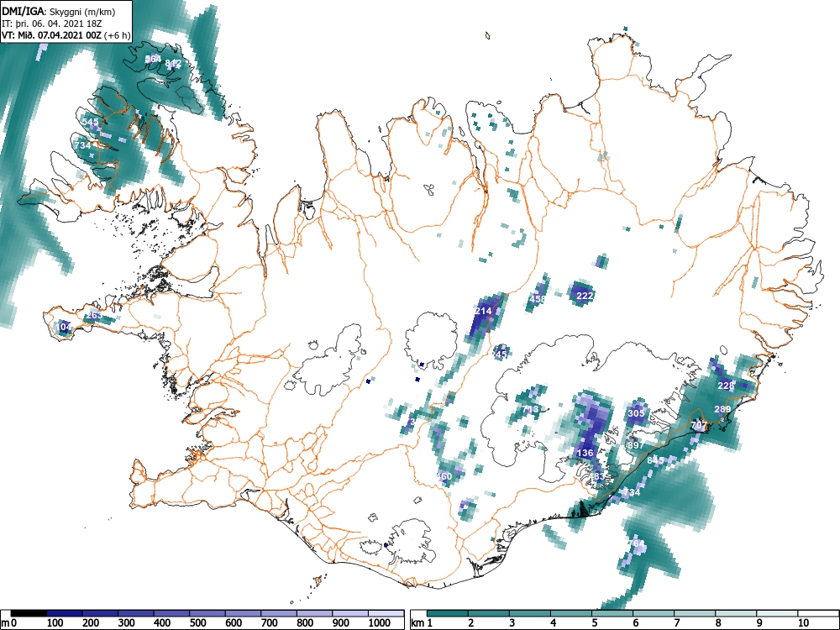840x630 pixels.
Task: Click the visibility value 764 offshore south
Action: 637,543
